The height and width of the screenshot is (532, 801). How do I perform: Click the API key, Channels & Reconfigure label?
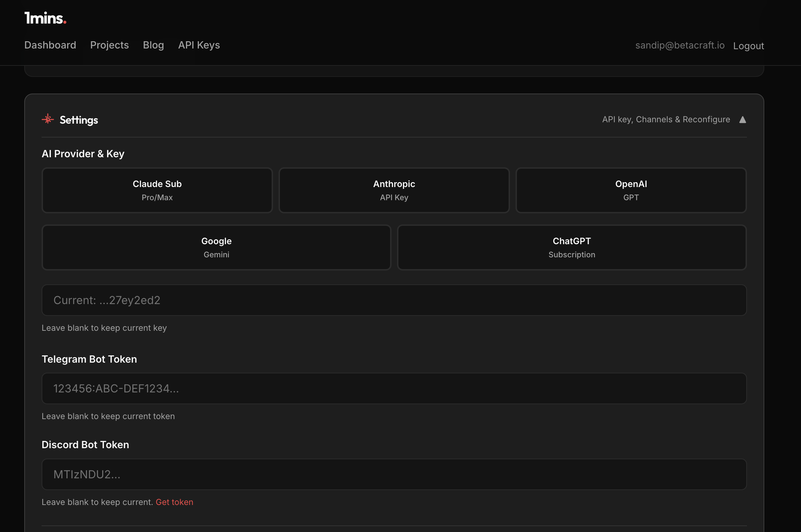[666, 119]
